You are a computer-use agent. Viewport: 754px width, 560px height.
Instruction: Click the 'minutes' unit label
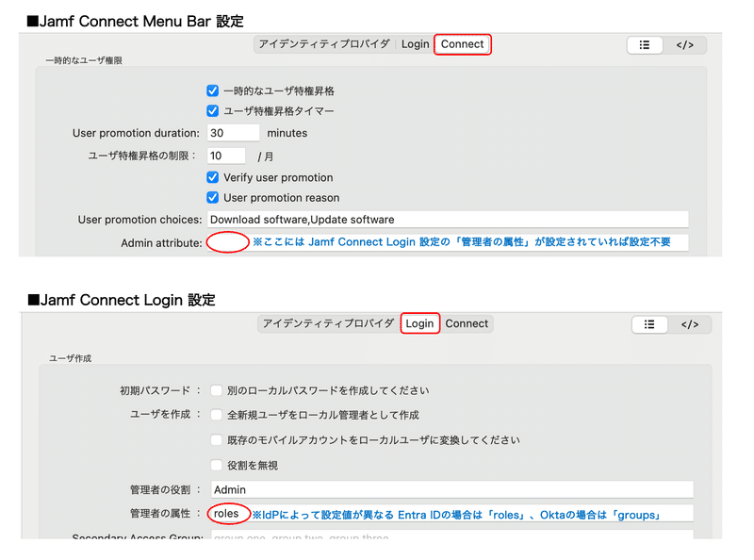[x=287, y=133]
